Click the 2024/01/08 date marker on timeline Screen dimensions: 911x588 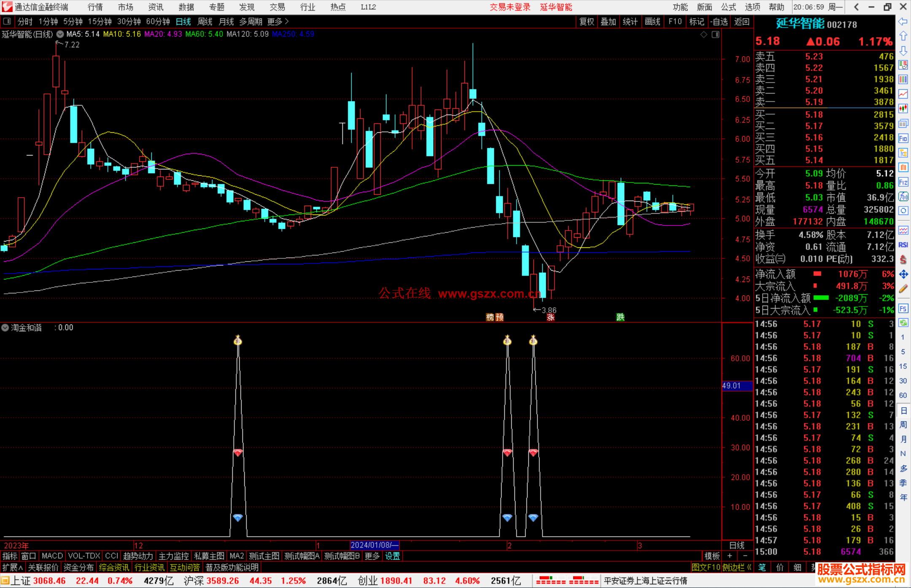(375, 545)
